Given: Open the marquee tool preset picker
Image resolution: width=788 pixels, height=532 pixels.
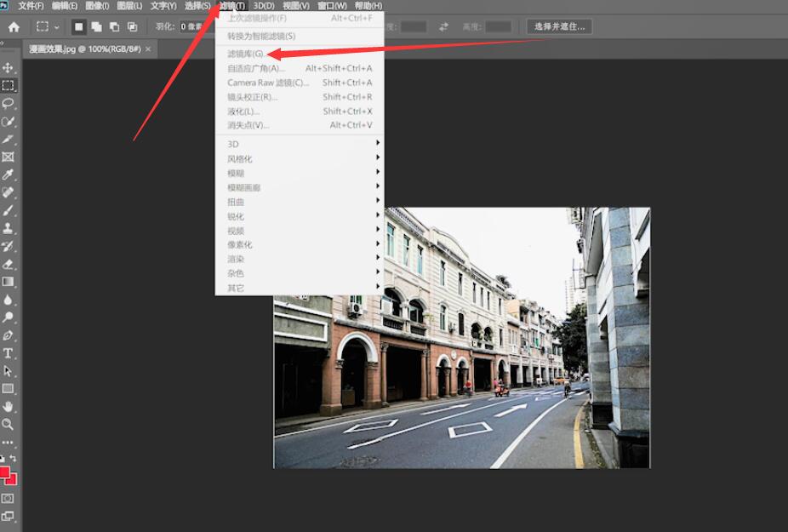Looking at the screenshot, I should tap(48, 26).
